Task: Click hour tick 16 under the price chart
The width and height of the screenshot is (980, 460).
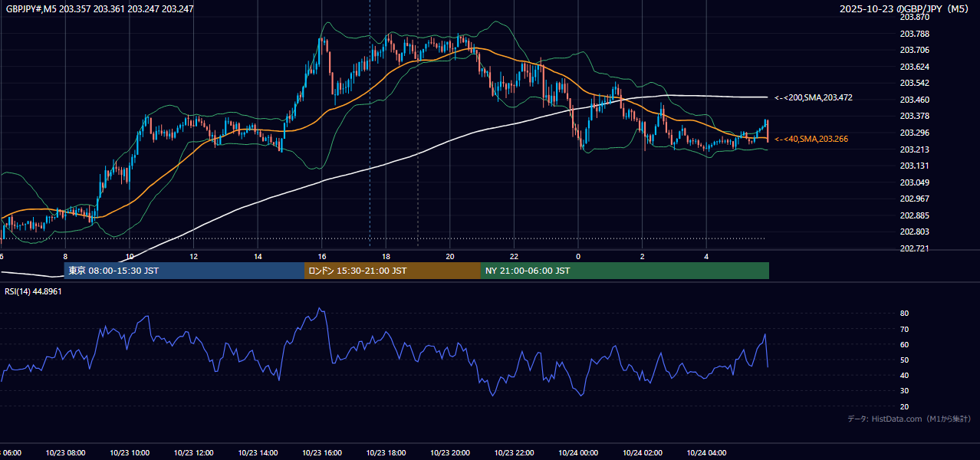Action: (x=322, y=256)
